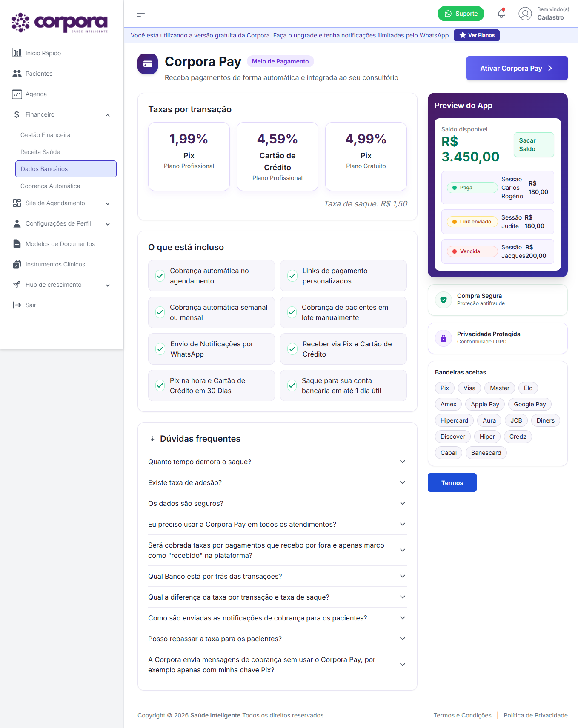Click the Vencida status badge
The width and height of the screenshot is (578, 728).
(x=472, y=251)
